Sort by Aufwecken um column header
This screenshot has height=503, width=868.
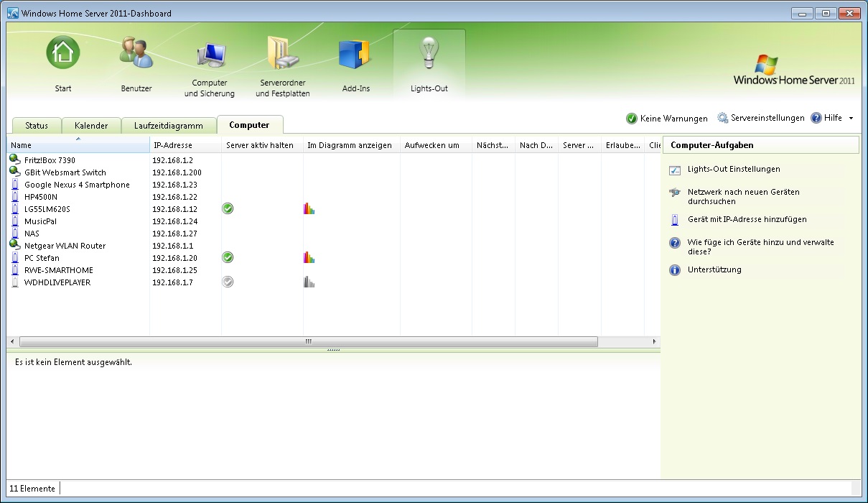(436, 145)
